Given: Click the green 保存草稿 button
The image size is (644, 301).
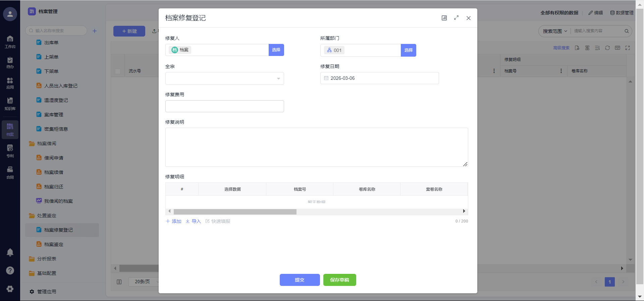Looking at the screenshot, I should pos(339,280).
